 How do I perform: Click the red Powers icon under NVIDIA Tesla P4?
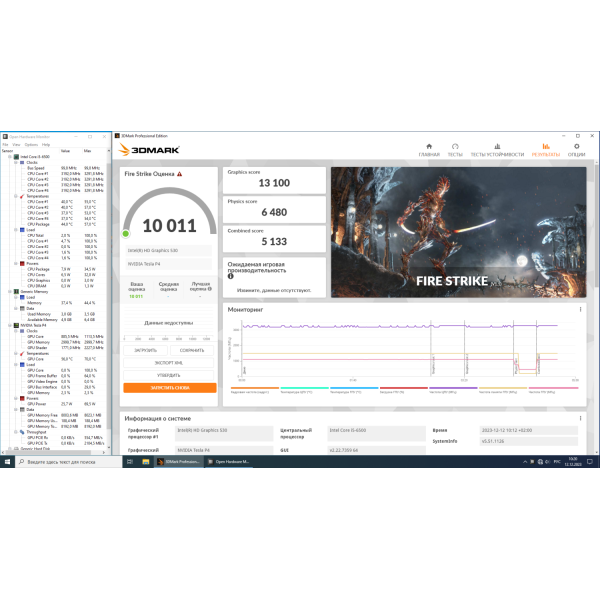tap(22, 398)
